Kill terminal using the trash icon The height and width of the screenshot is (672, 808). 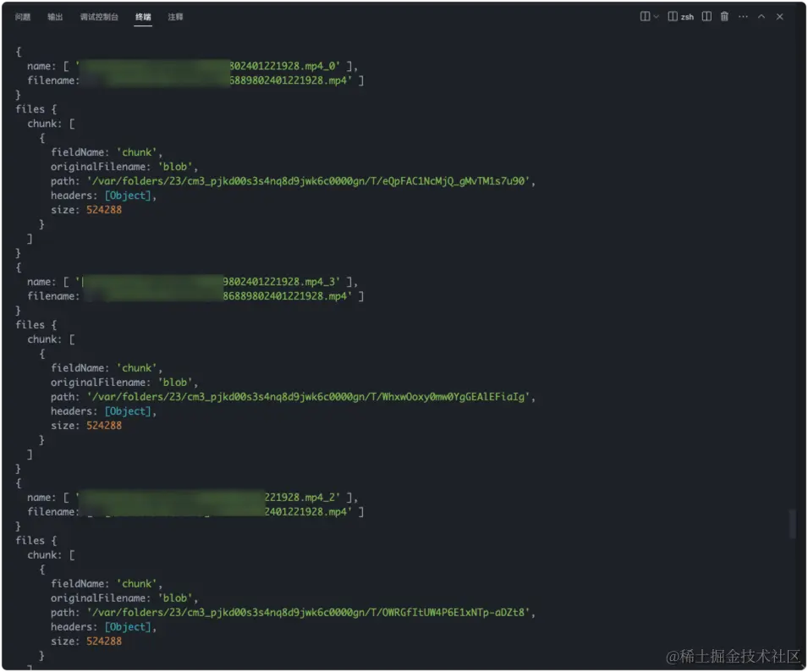pyautogui.click(x=724, y=16)
